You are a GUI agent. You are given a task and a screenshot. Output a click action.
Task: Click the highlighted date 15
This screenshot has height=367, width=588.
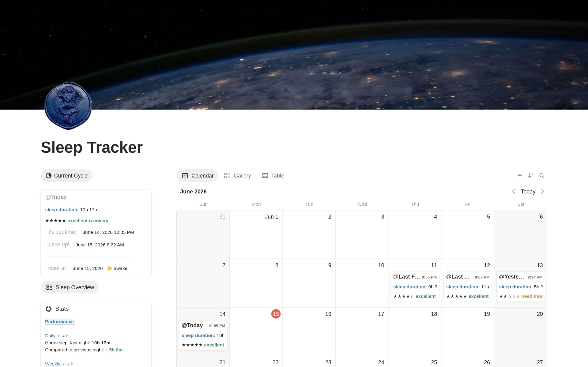276,314
